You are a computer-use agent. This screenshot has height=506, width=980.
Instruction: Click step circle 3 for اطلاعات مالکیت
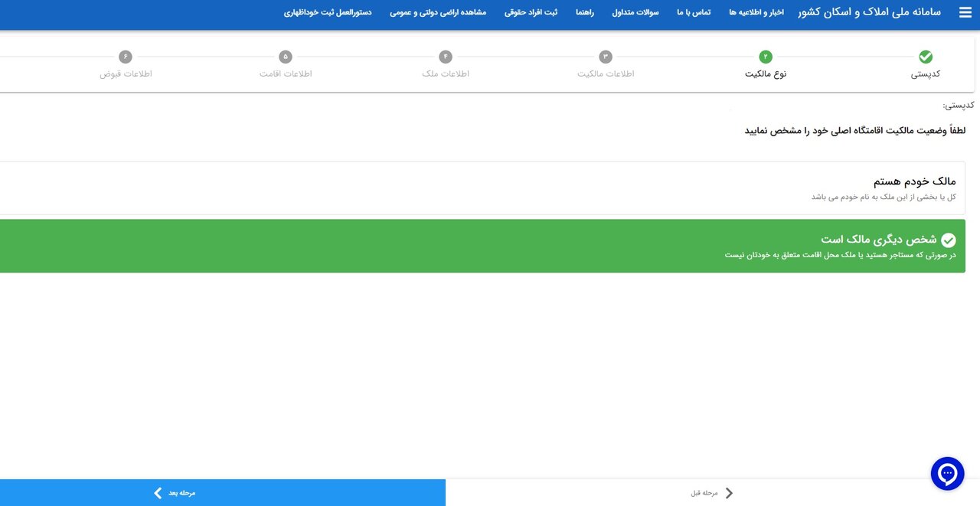pyautogui.click(x=605, y=56)
